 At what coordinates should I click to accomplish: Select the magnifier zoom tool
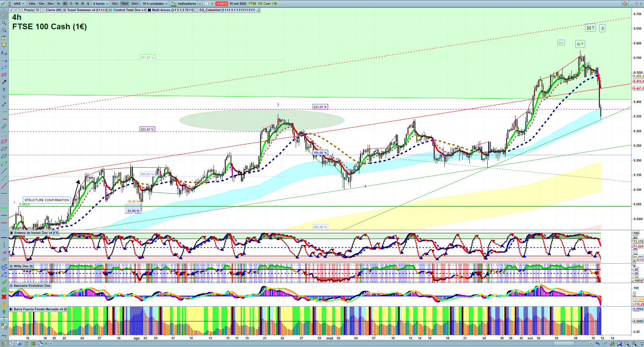click(x=4, y=23)
